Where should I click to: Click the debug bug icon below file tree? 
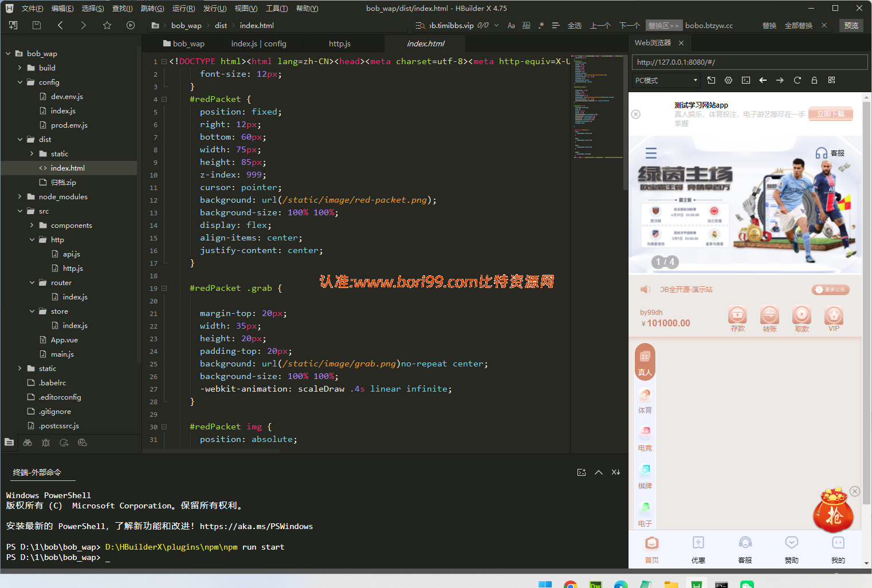coord(46,443)
